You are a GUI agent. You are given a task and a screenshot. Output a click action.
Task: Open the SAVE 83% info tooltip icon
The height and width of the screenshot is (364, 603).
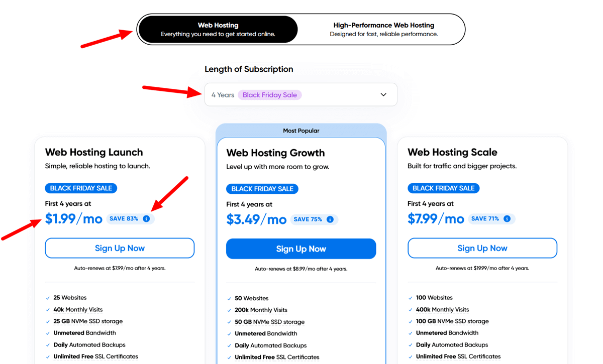coord(146,218)
